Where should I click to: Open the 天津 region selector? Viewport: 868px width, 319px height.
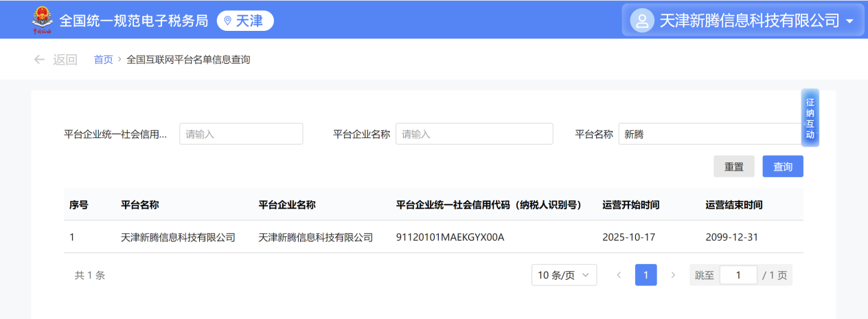(245, 21)
